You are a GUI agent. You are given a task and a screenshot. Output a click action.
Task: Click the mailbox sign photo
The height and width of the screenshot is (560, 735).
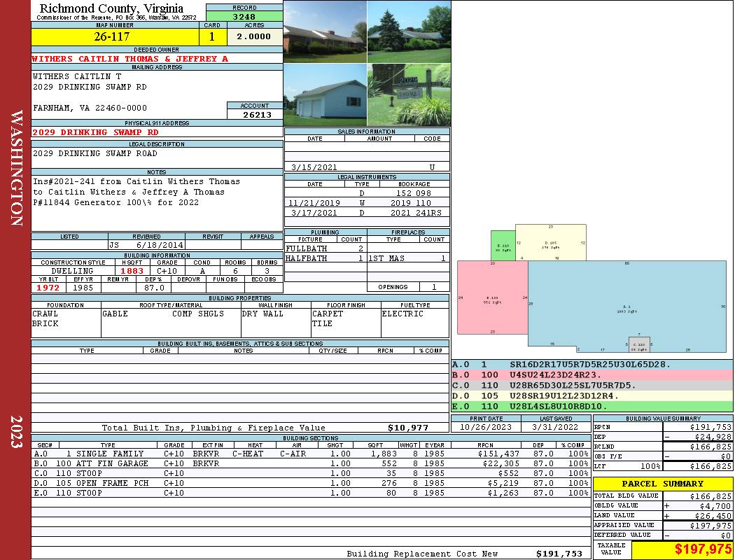click(409, 95)
